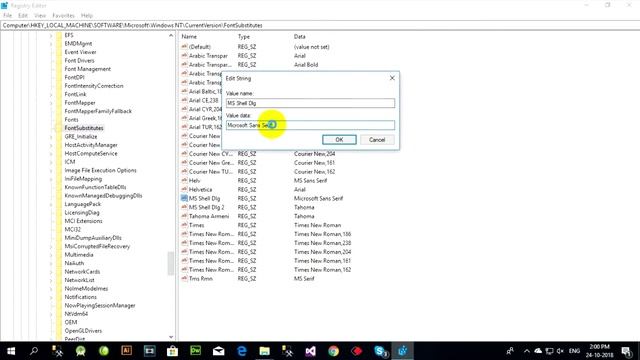Click the folder icon of FontSubstitutes key
The width and height of the screenshot is (640, 360).
tap(59, 128)
